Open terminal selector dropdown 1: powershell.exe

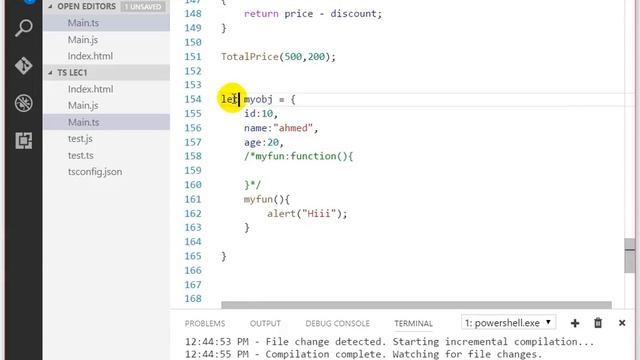(508, 323)
